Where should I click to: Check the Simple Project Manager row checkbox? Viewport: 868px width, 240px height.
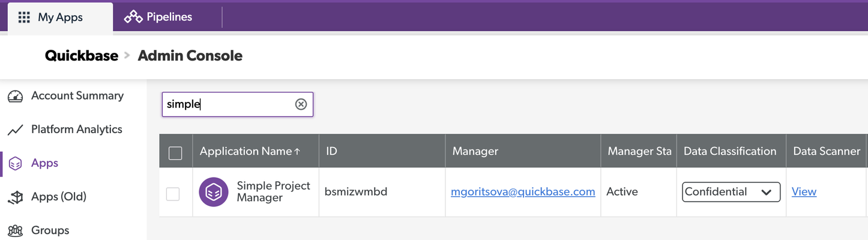pos(173,194)
